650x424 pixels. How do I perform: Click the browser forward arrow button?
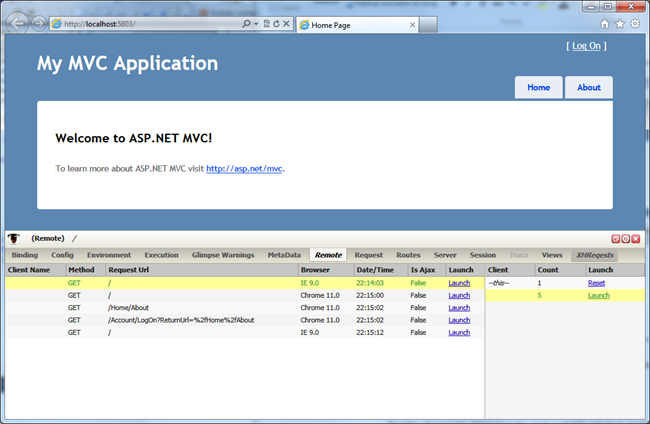click(x=37, y=22)
